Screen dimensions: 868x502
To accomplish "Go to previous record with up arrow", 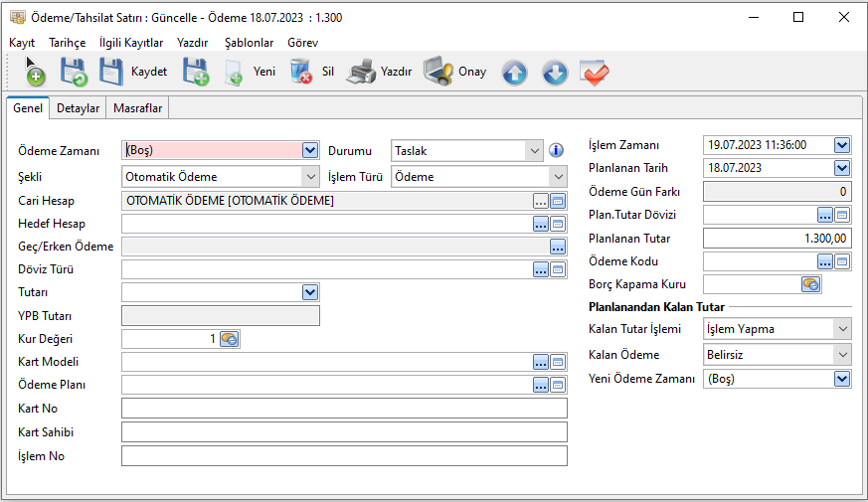I will [x=514, y=73].
